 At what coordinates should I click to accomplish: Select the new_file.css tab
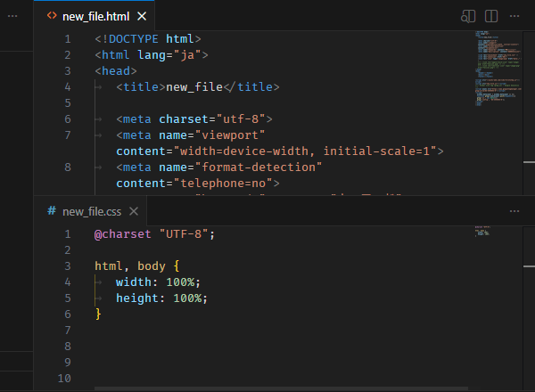[x=91, y=211]
